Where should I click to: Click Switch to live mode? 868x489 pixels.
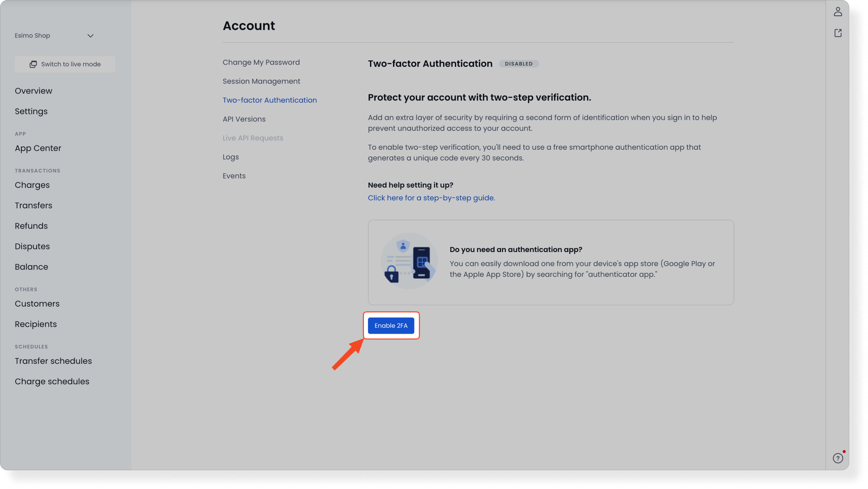click(x=65, y=64)
